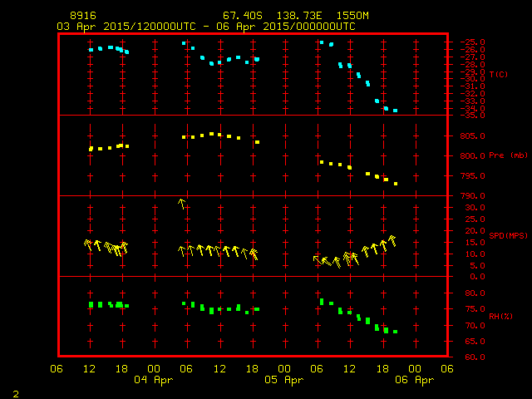Click the -34.0 temperature tick label
Screen dimensions: 532x399
(473, 109)
